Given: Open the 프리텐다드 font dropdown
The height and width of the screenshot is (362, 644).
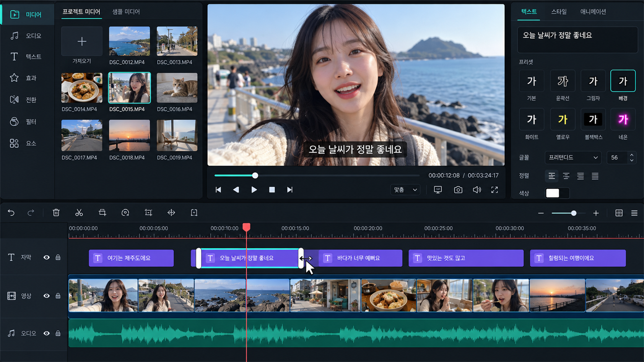Looking at the screenshot, I should point(573,158).
